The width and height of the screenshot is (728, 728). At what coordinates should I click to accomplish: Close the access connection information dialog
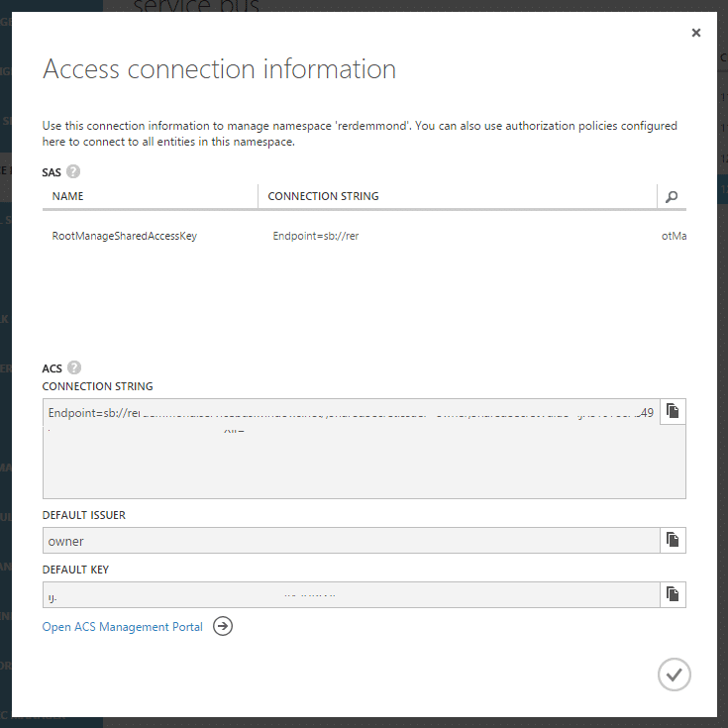tap(696, 33)
